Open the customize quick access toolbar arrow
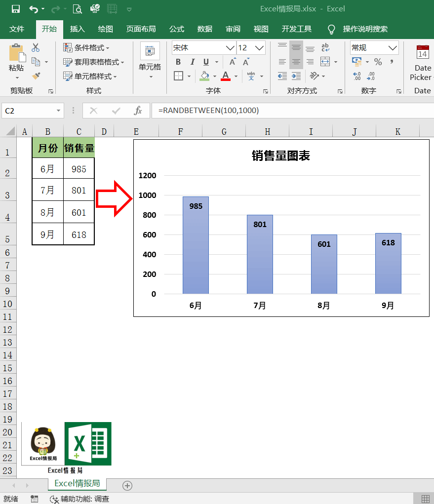The width and height of the screenshot is (434, 504). tap(129, 10)
